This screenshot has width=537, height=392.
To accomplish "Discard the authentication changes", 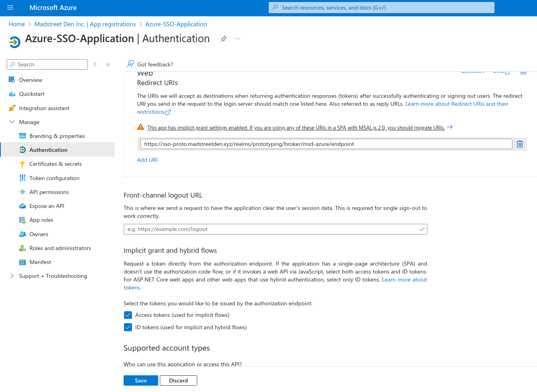I will click(x=178, y=380).
